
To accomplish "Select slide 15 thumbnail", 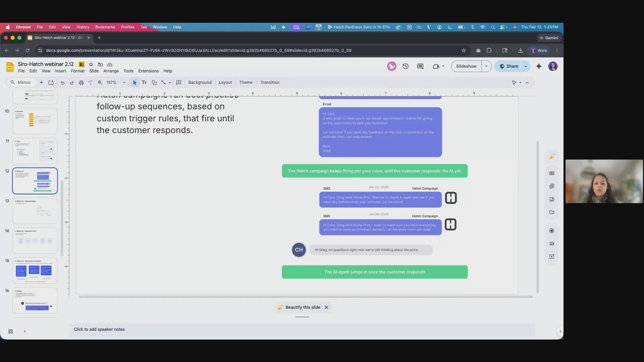I will pos(35,270).
